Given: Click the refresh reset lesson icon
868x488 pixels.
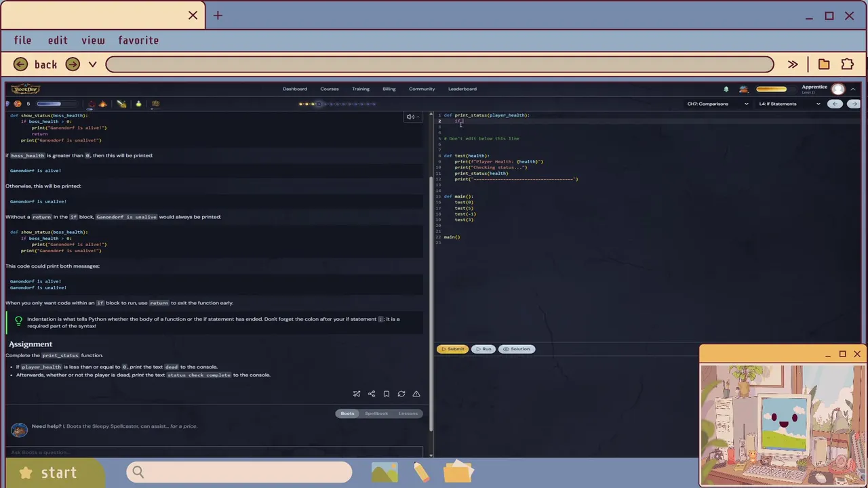Looking at the screenshot, I should (x=401, y=394).
